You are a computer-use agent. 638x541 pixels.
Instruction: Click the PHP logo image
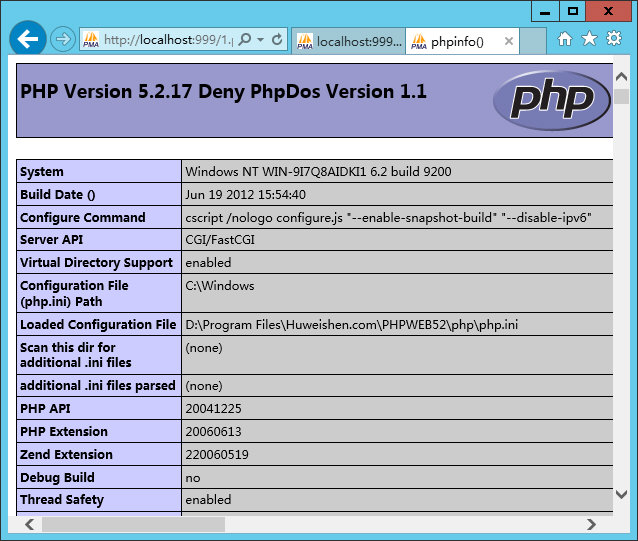[552, 100]
